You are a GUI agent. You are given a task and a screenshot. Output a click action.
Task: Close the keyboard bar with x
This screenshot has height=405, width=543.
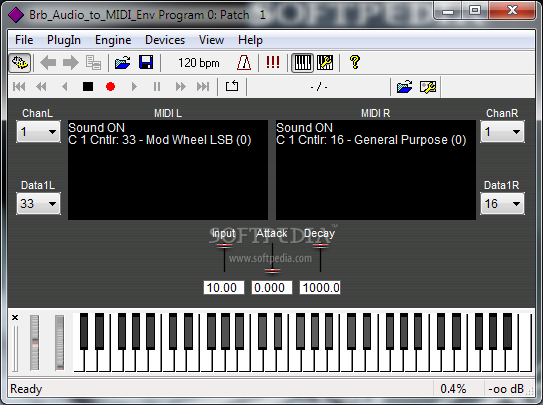click(x=15, y=317)
